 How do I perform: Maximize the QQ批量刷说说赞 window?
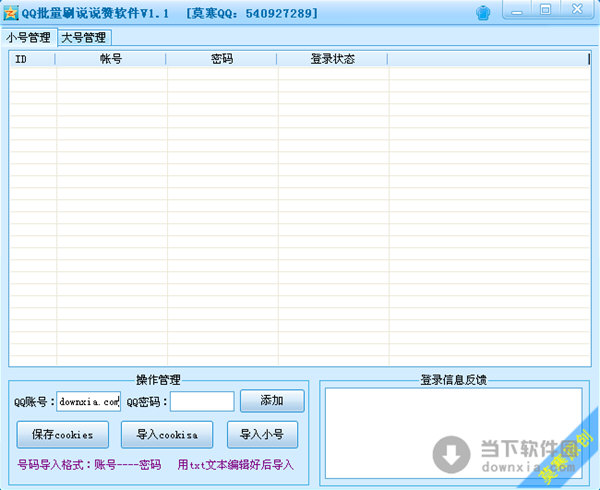[546, 10]
